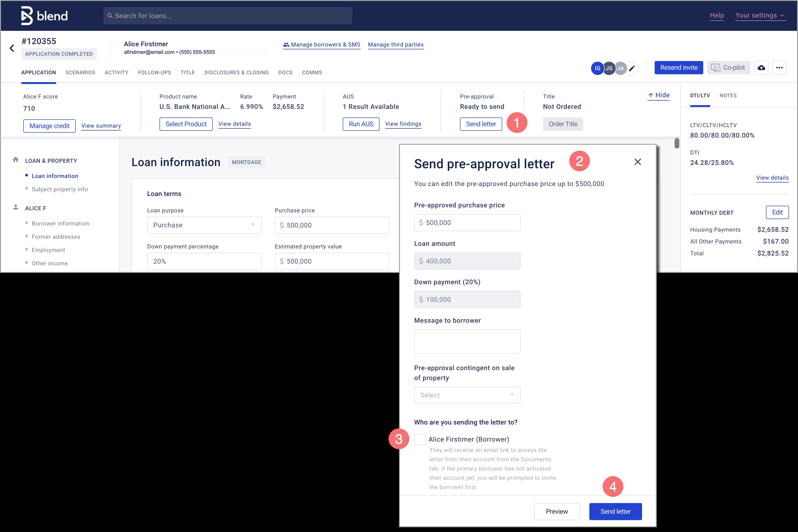Open the Notes tab in side panel
This screenshot has height=532, width=798.
pyautogui.click(x=728, y=96)
